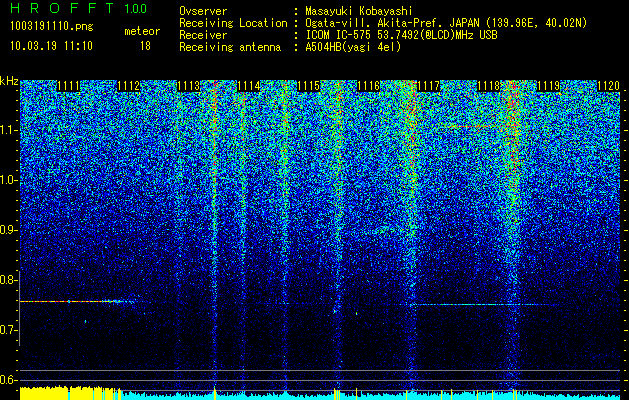This screenshot has width=629, height=400.
Task: Click the version number 1.0.0
Action: (136, 9)
